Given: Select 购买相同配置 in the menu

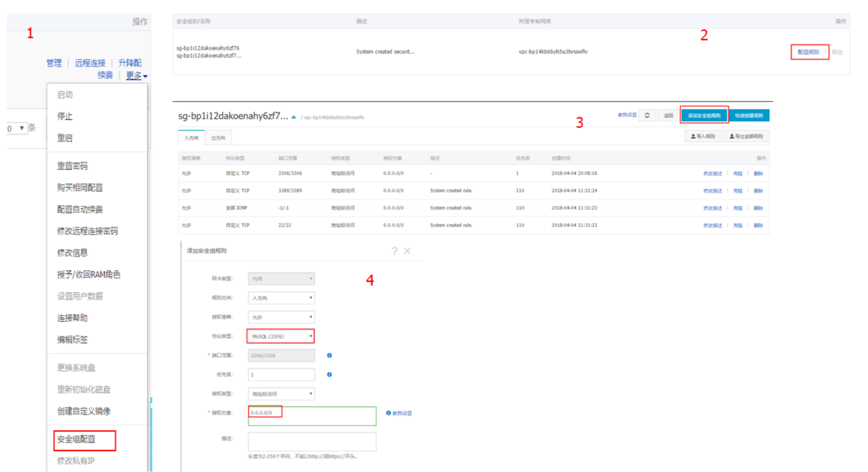Looking at the screenshot, I should 80,187.
